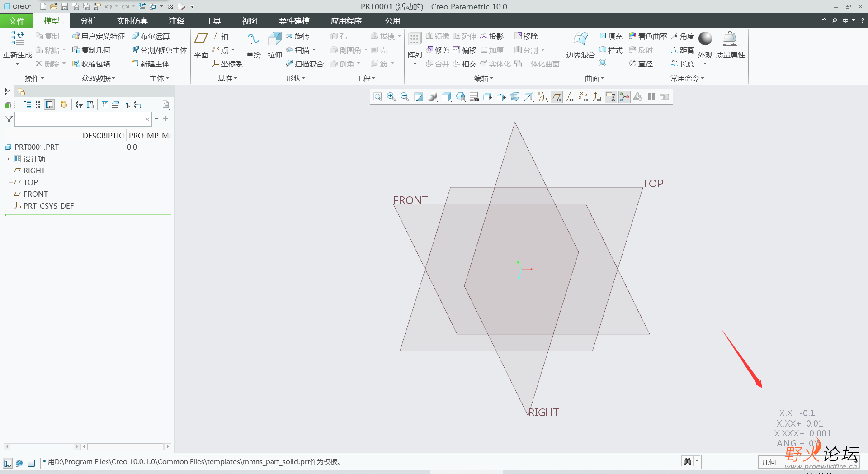Viewport: 868px width, 474px height.
Task: Expand the 基准 group dropdown
Action: coord(227,78)
